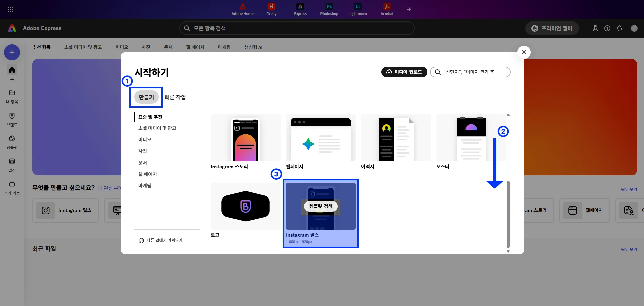The height and width of the screenshot is (306, 644).
Task: Open the notifications bell icon
Action: coord(619,28)
